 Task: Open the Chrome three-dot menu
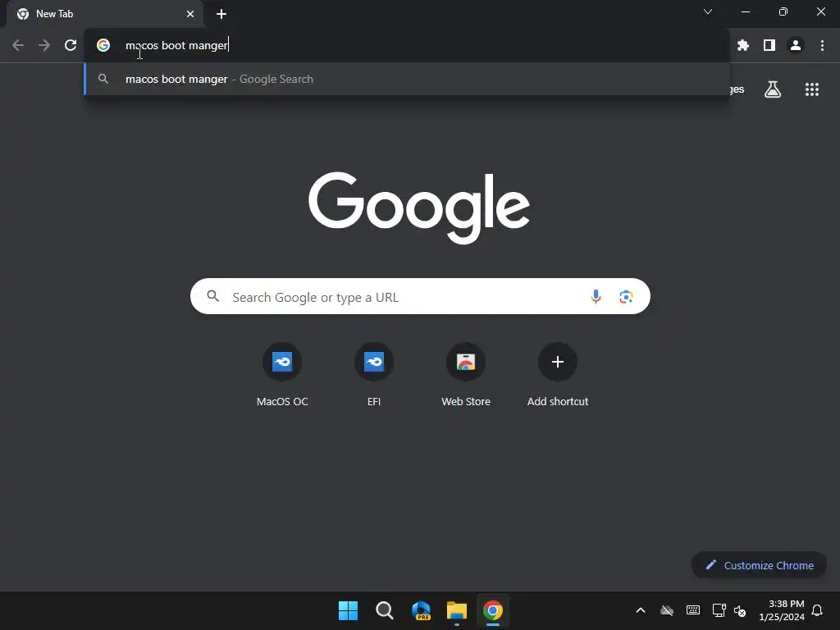(822, 46)
